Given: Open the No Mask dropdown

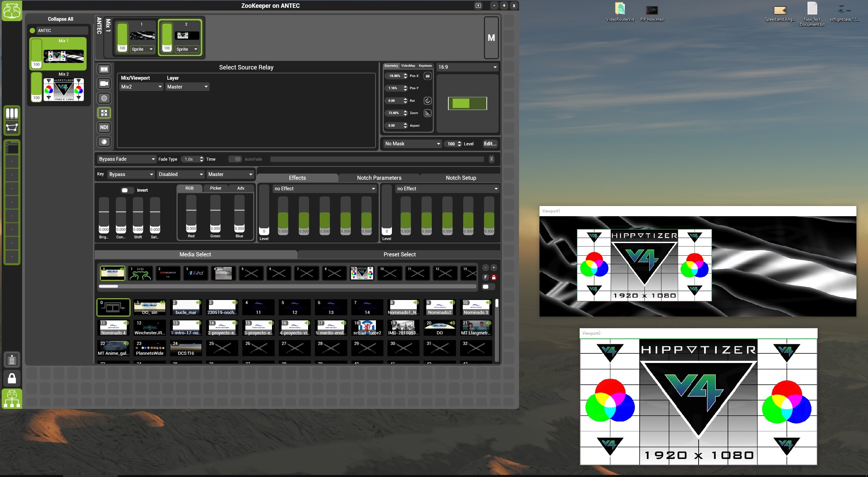Looking at the screenshot, I should (412, 144).
